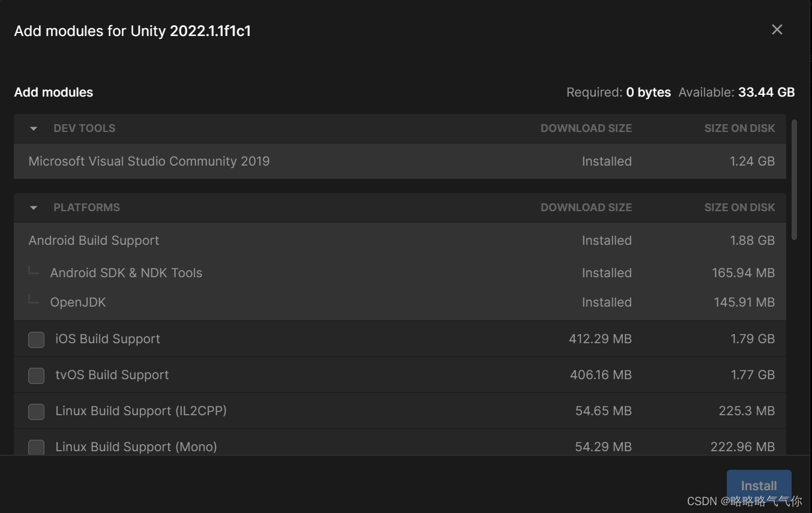Click Installed status for OpenJDK
This screenshot has height=513, width=812.
[x=607, y=302]
